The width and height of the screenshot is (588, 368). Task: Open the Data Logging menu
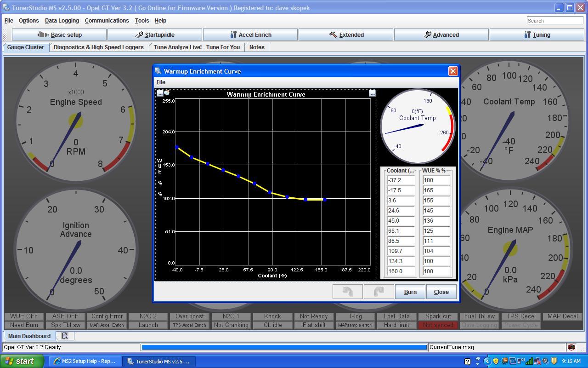(x=62, y=21)
